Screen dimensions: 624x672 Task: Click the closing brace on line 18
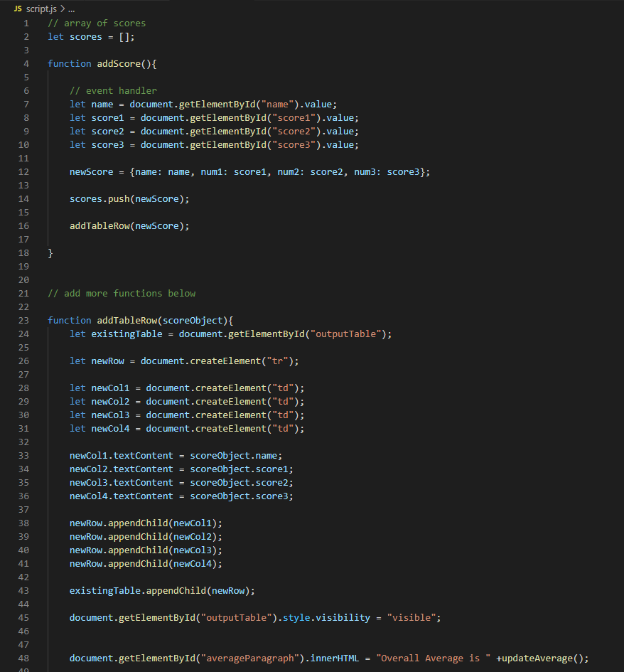(49, 252)
